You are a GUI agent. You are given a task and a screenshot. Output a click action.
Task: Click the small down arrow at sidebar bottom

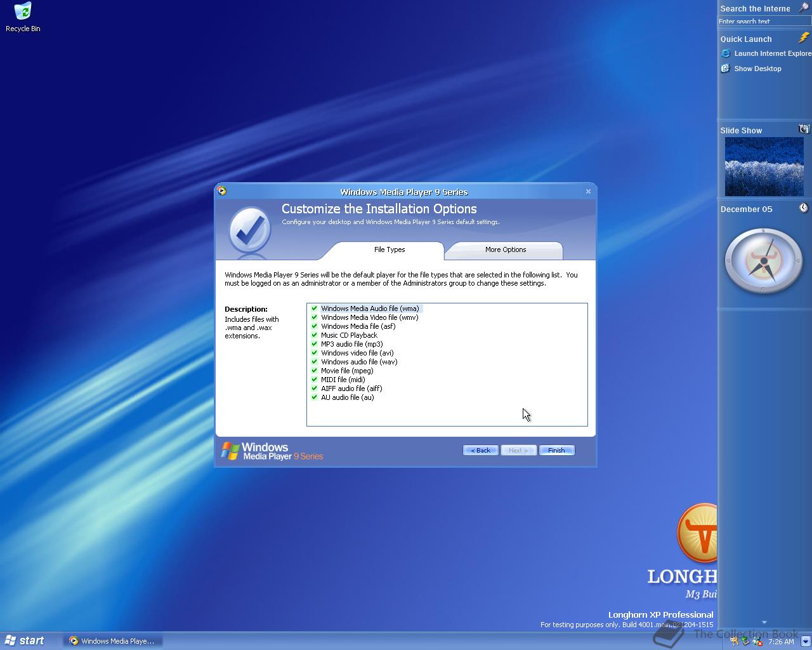coord(764,622)
